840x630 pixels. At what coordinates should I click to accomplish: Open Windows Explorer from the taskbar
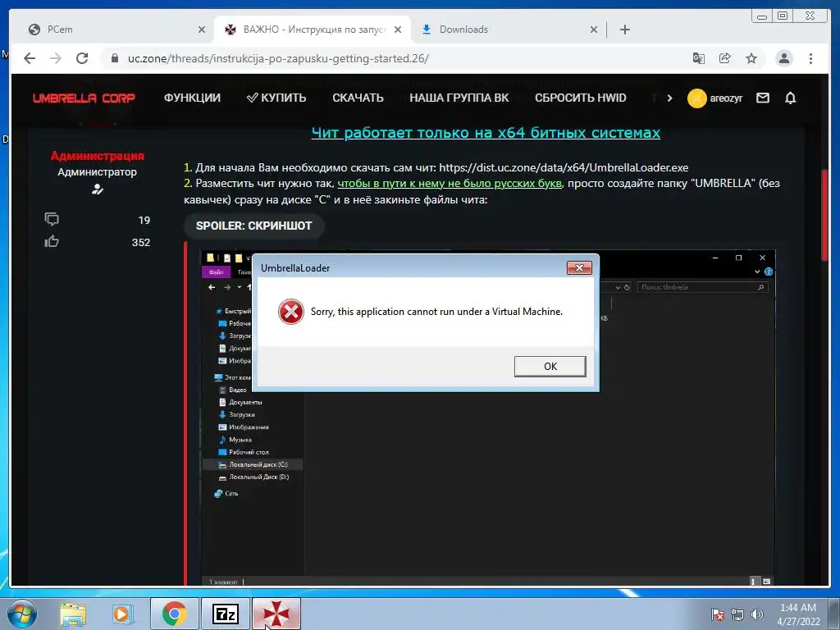click(x=73, y=614)
